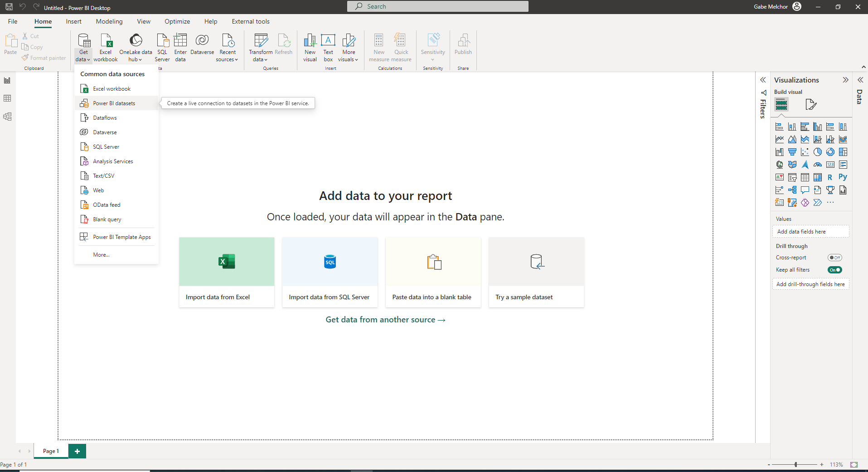Image resolution: width=868 pixels, height=472 pixels.
Task: Open the View ribbon tab
Action: 144,21
